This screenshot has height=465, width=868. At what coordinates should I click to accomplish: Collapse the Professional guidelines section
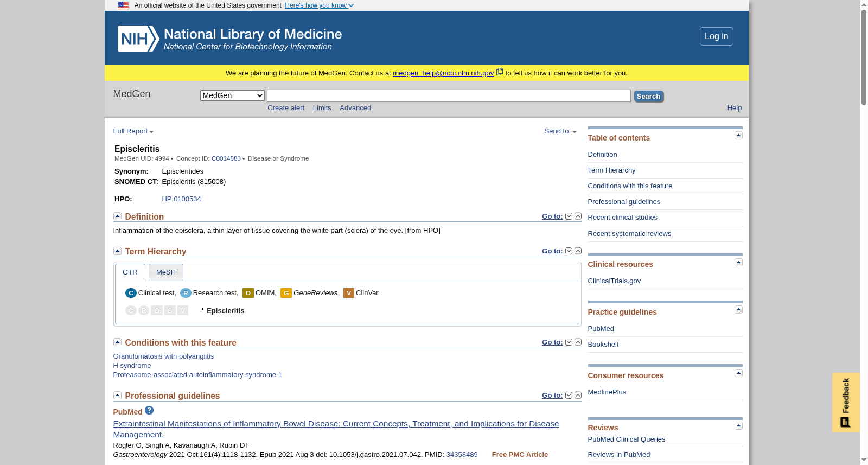click(117, 395)
